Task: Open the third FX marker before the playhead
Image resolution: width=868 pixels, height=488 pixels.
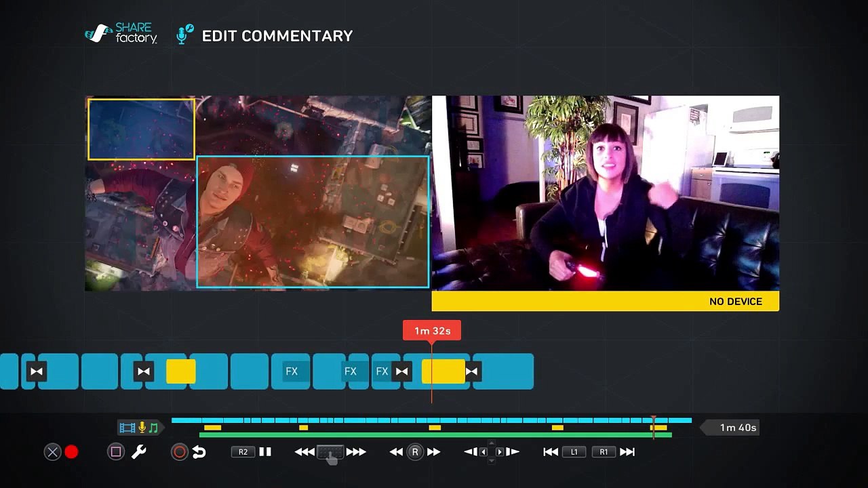Action: tap(382, 371)
